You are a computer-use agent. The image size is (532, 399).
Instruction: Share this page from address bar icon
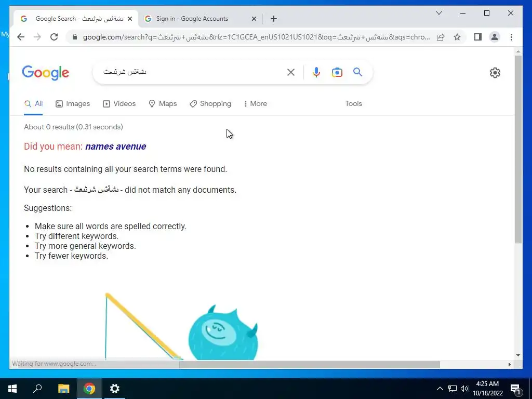[441, 37]
